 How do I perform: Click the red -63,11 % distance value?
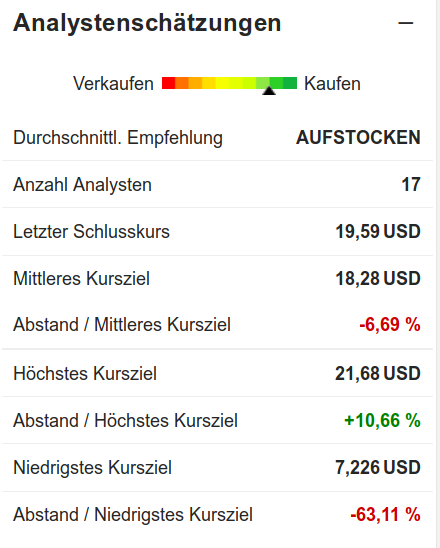click(385, 514)
